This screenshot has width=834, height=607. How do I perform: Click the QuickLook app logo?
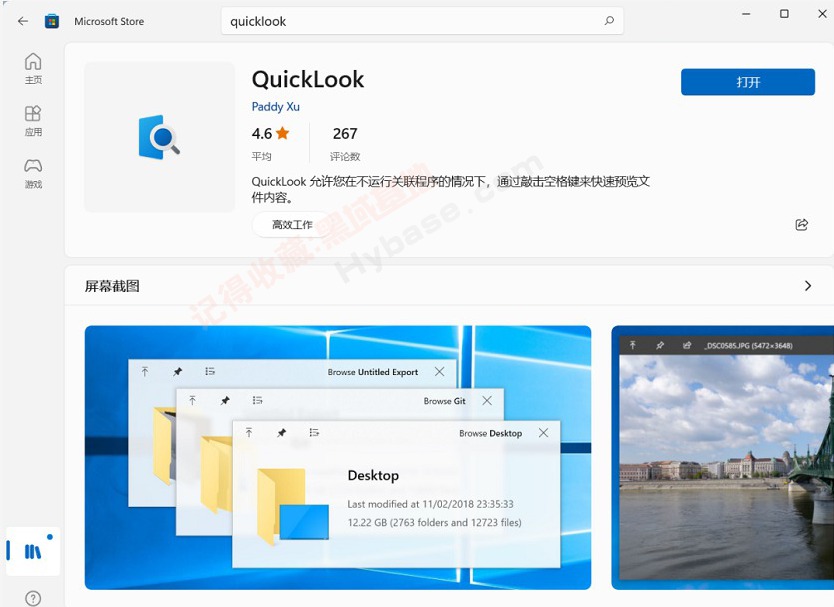coord(159,137)
